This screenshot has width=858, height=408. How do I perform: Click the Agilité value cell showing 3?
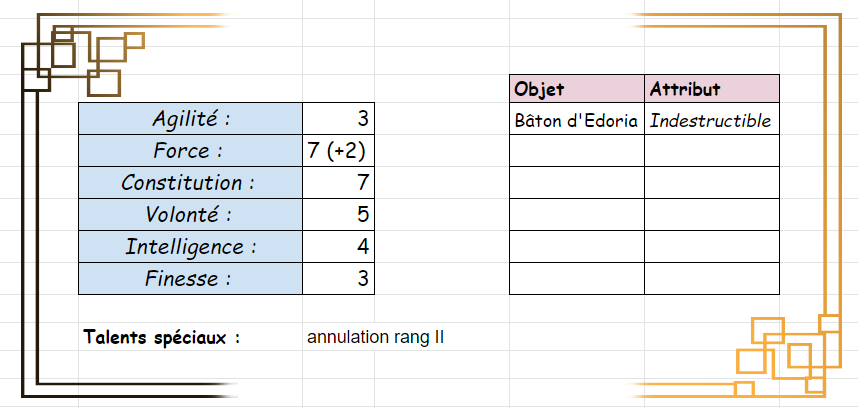tap(338, 119)
